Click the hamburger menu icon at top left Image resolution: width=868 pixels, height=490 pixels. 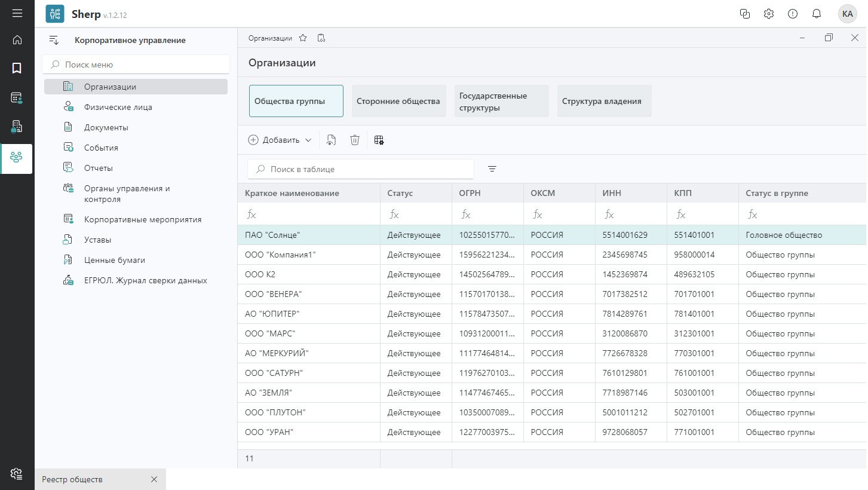tap(17, 13)
